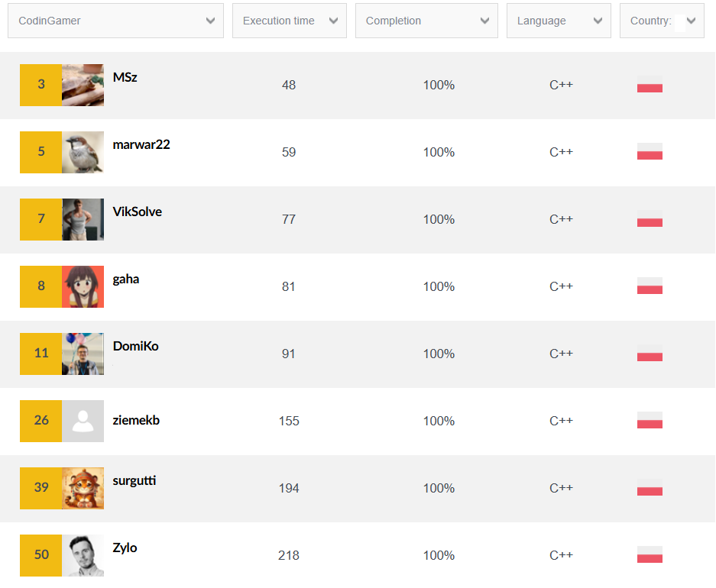Open VikSolve's profile photo
The height and width of the screenshot is (588, 716).
(83, 219)
